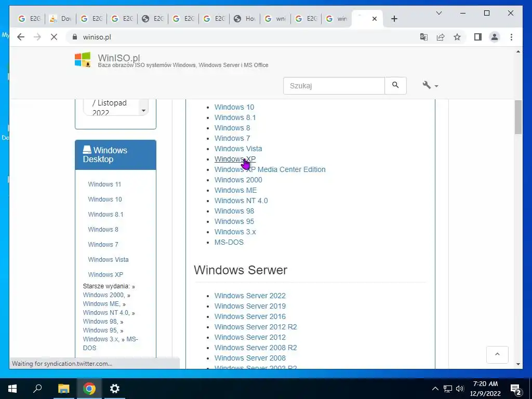Click the WinISO.pl Windows logo
The width and height of the screenshot is (532, 399).
(x=83, y=60)
